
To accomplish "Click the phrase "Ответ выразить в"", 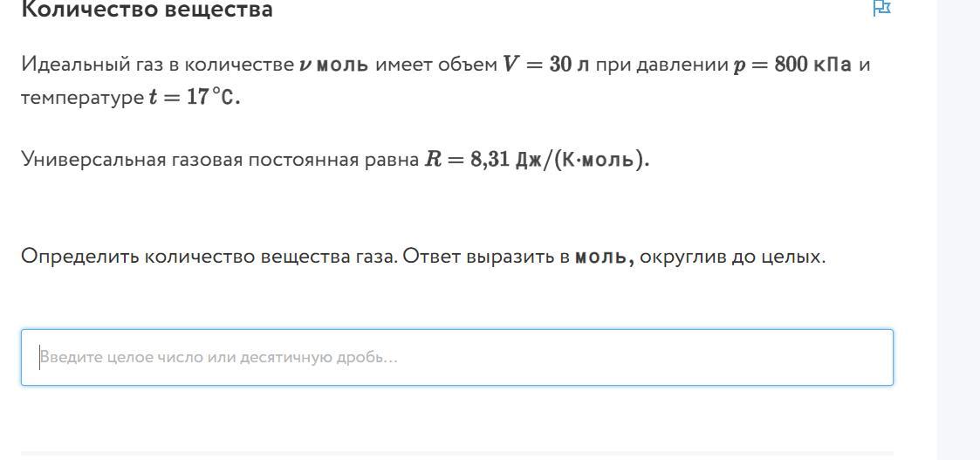I will coord(486,257).
